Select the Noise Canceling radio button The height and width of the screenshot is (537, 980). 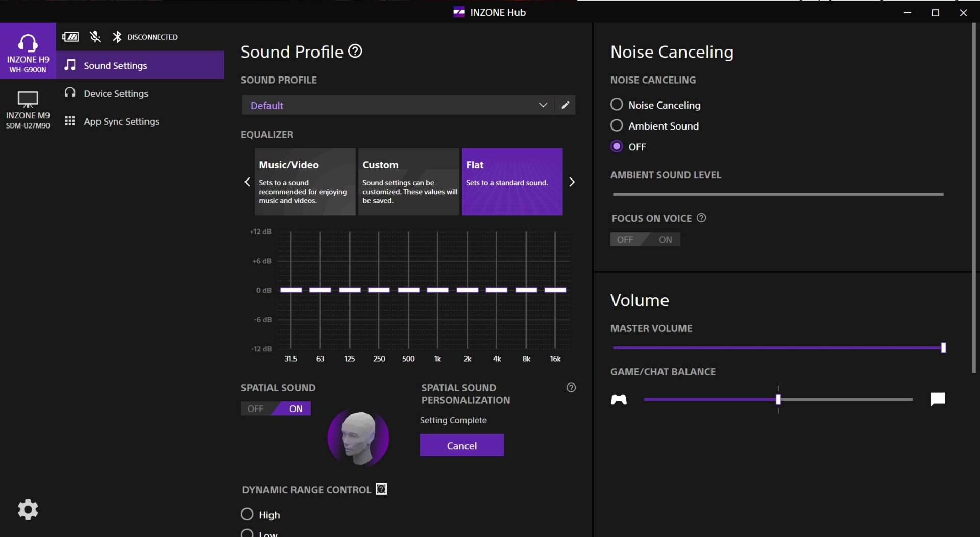coord(616,104)
